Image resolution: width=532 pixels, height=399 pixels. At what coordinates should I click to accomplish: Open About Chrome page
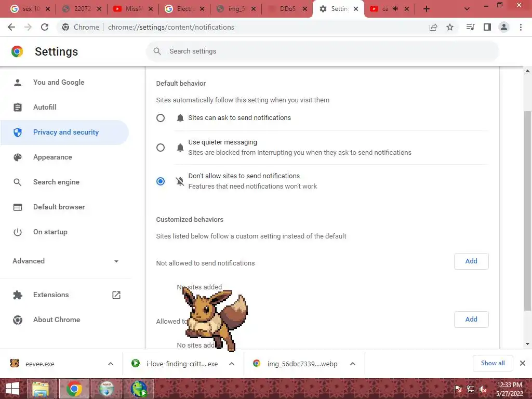(x=64, y=320)
